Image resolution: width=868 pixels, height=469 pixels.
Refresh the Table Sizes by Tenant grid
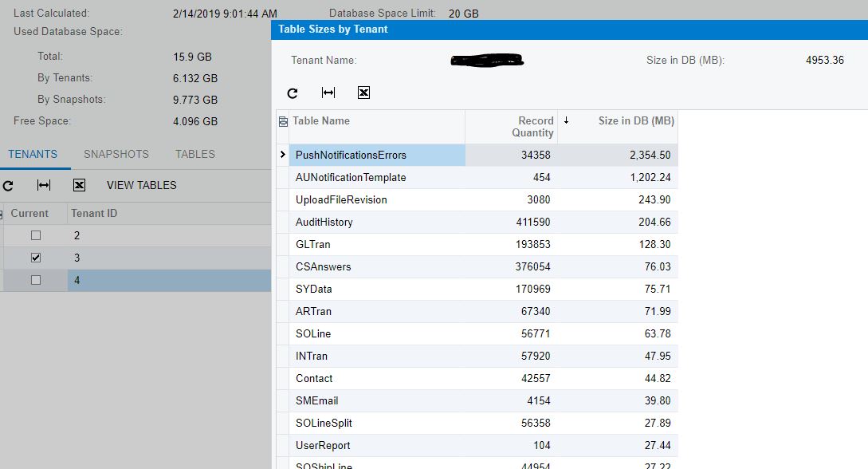pos(292,93)
